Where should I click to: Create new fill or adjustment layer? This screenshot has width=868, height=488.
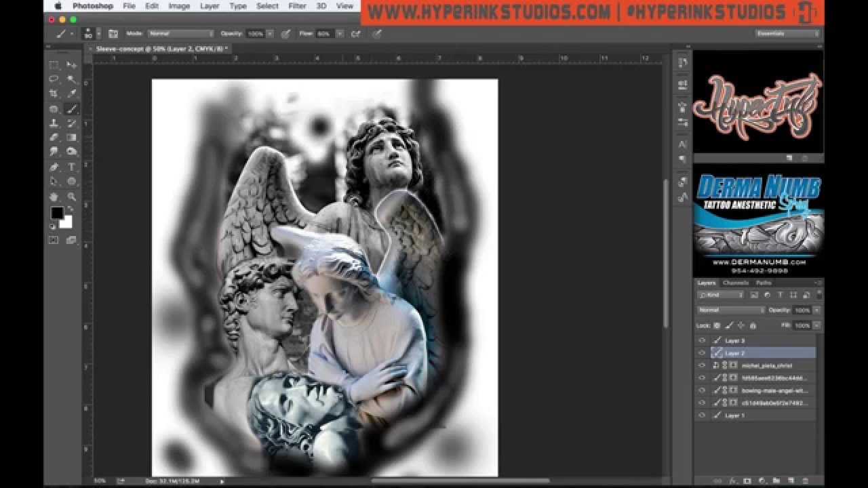coord(762,481)
